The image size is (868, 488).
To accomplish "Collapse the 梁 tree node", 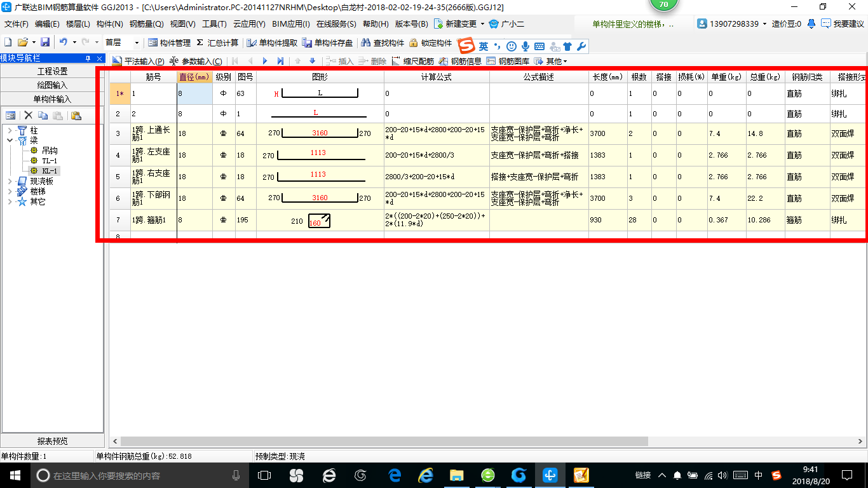I will 10,140.
